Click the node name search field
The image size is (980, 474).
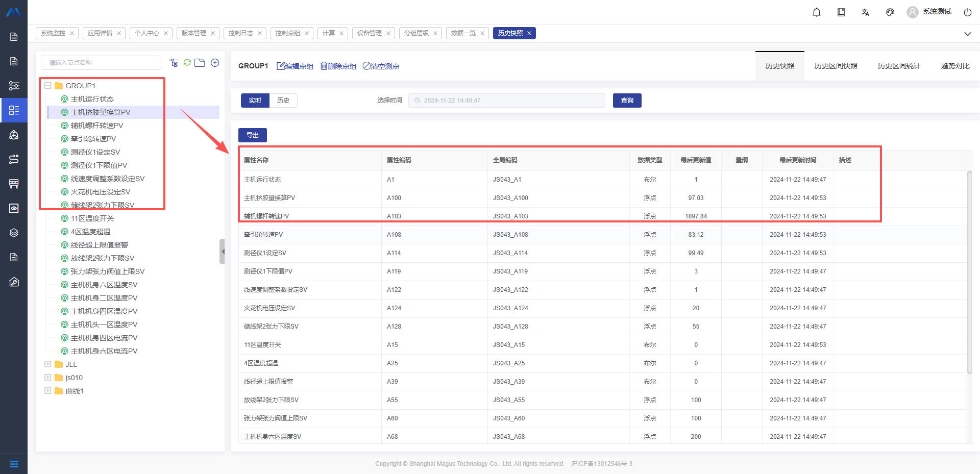pyautogui.click(x=101, y=63)
